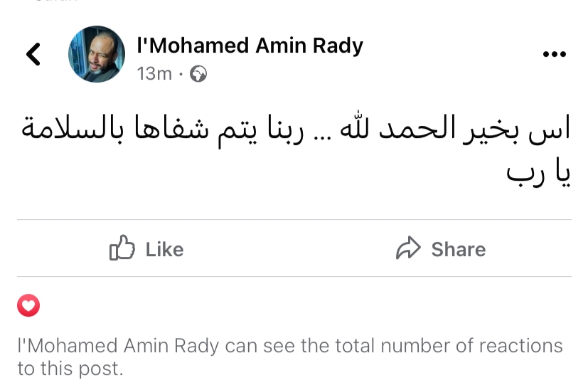View Mohamed Amin Rady's profile picture
Viewport: 588px width, 385px height.
[97, 54]
